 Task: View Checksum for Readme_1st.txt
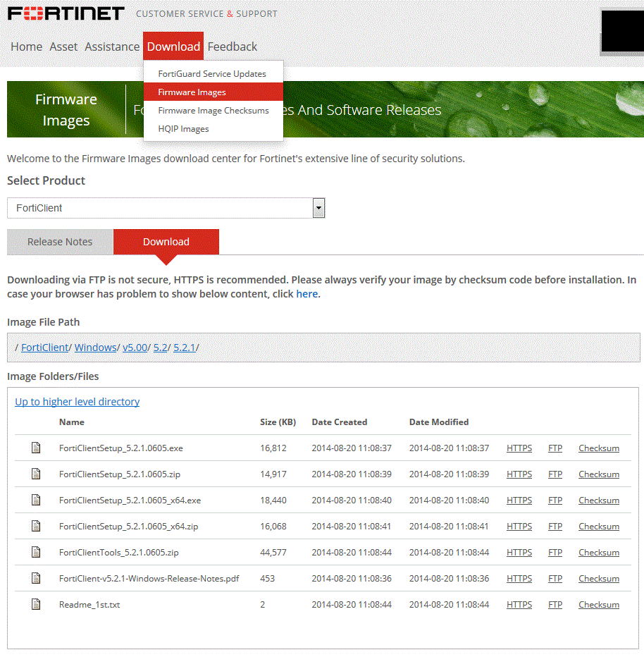pyautogui.click(x=599, y=604)
